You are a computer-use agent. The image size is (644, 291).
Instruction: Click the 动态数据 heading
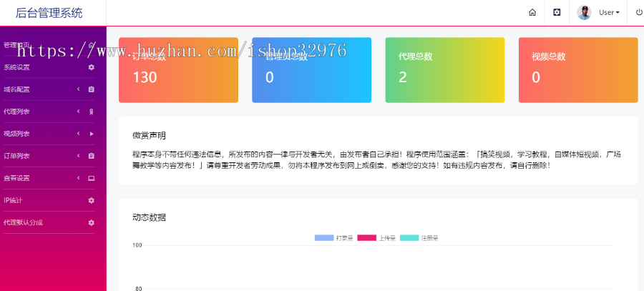pyautogui.click(x=149, y=217)
